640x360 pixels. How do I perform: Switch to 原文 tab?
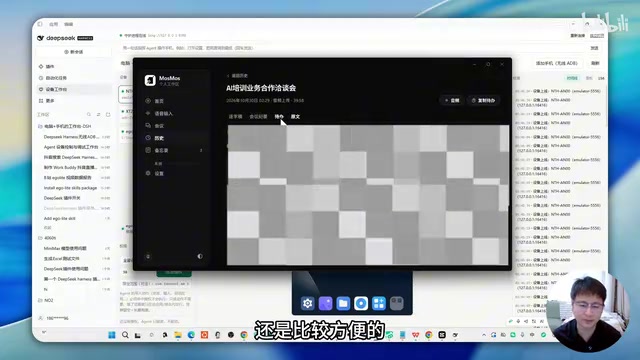295,117
